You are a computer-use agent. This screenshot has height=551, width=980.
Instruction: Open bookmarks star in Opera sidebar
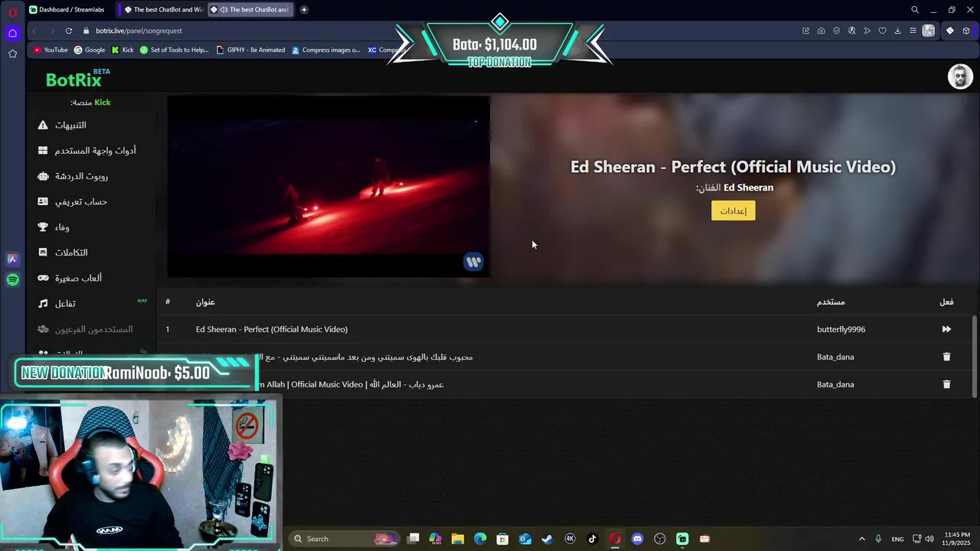[12, 54]
